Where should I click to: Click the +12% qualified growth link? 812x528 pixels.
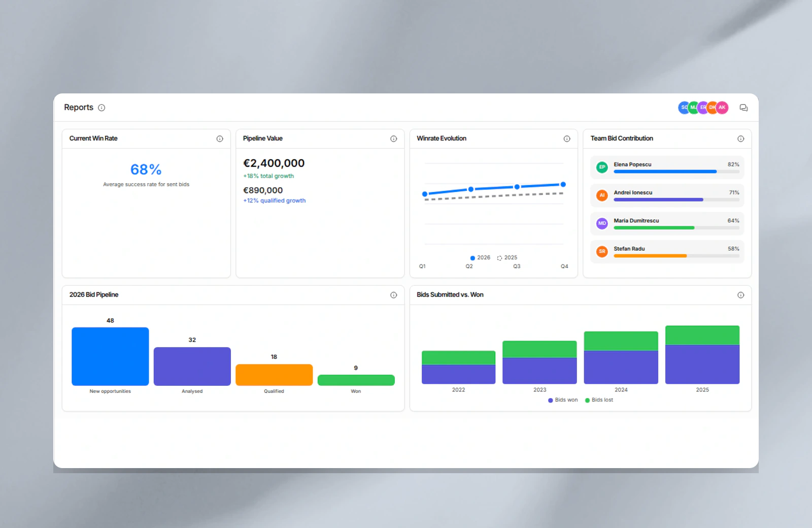tap(275, 201)
